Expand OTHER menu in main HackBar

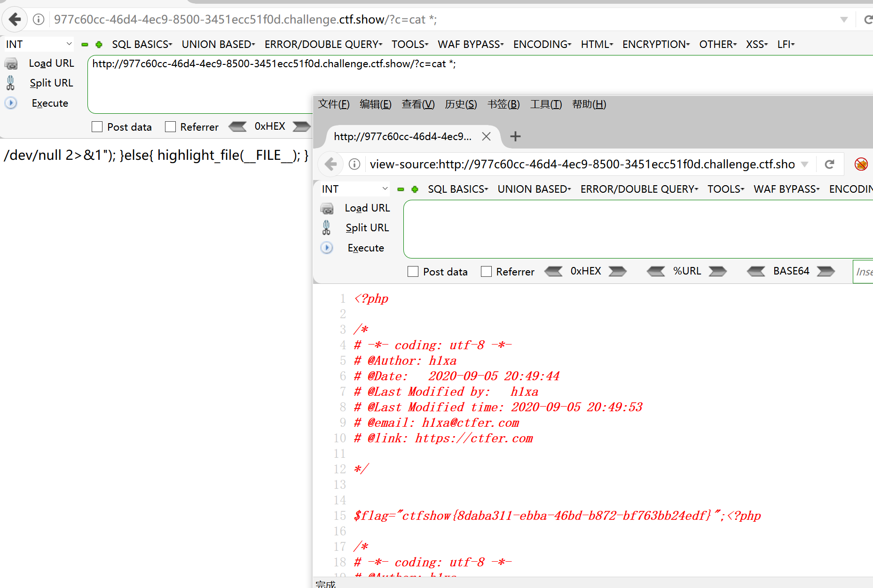coord(717,44)
